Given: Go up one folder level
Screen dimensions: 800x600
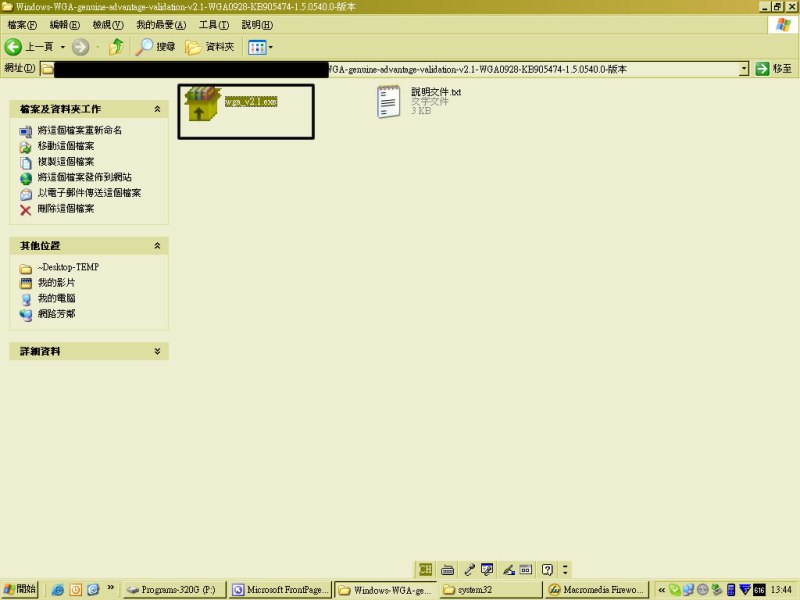Looking at the screenshot, I should pyautogui.click(x=117, y=47).
